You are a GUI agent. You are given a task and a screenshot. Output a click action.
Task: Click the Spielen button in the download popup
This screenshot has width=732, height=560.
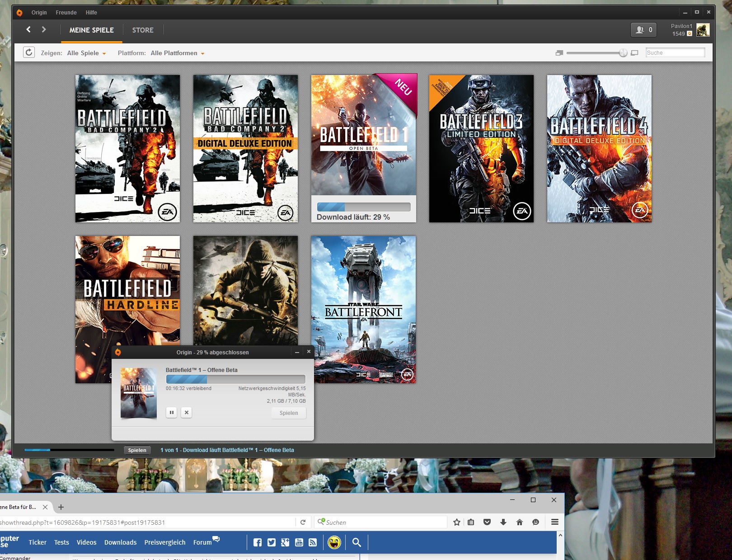[x=289, y=413]
